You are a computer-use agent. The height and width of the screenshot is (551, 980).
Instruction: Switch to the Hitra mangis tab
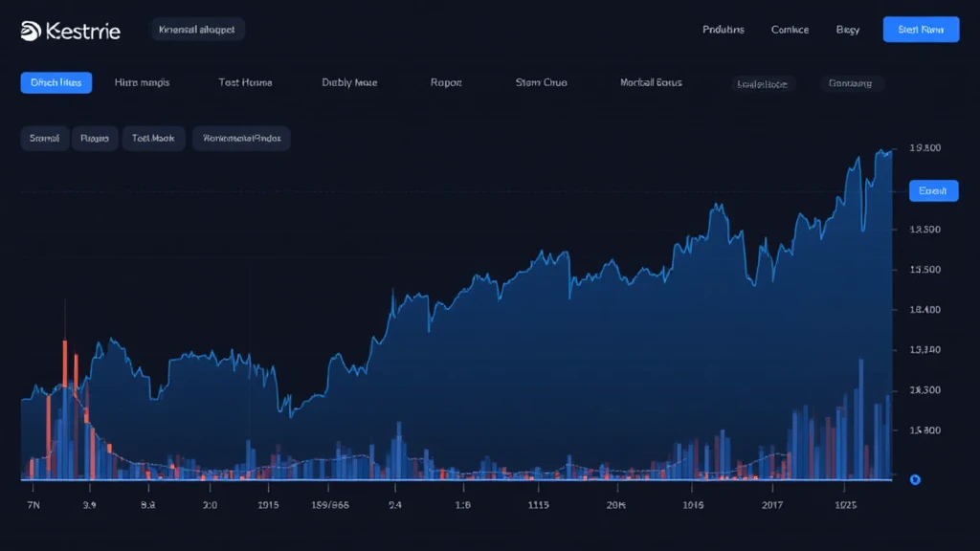(x=142, y=82)
